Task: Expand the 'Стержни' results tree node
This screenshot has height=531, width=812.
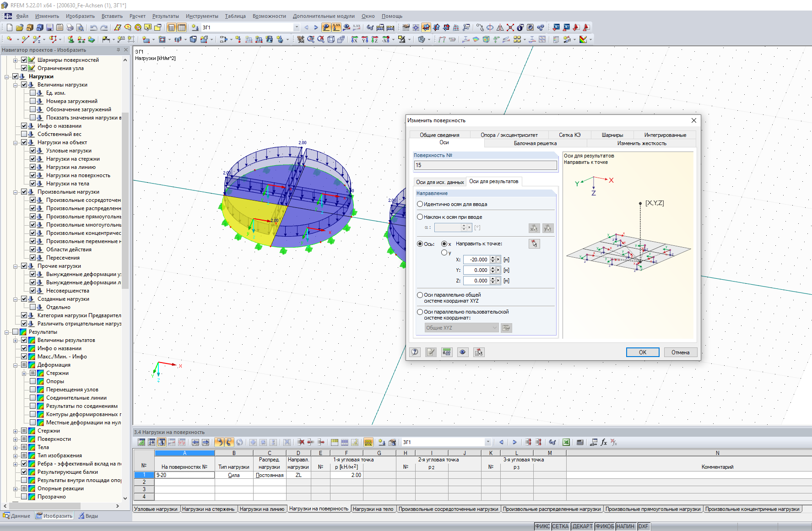Action: [16, 431]
